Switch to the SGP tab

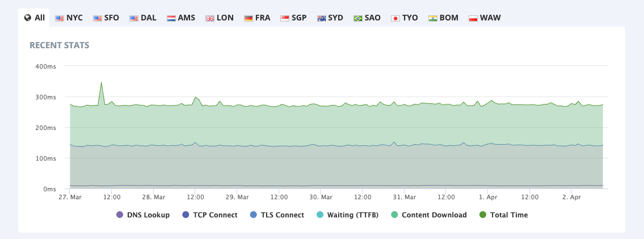click(293, 18)
